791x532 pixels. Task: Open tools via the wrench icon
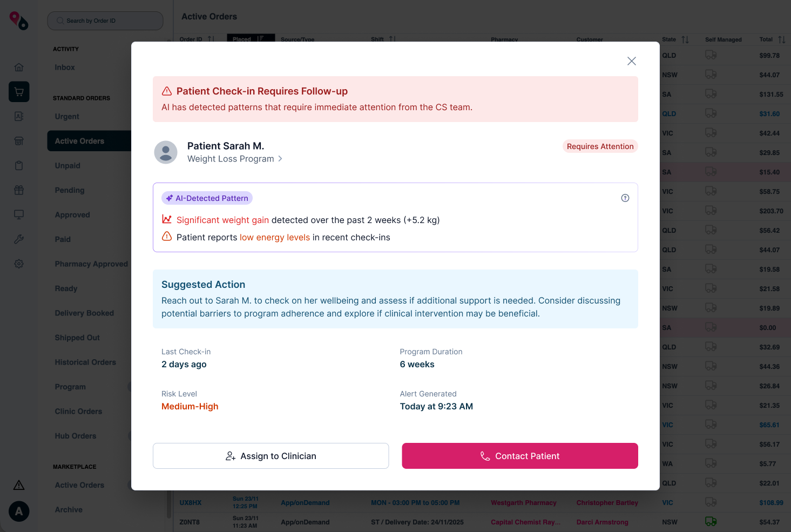pyautogui.click(x=19, y=239)
